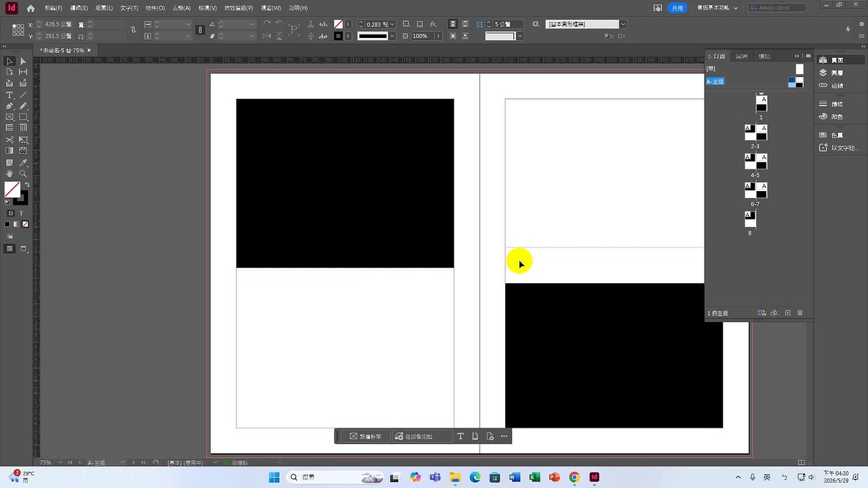
Task: Open the 文字(T) Type menu
Action: coord(129,8)
